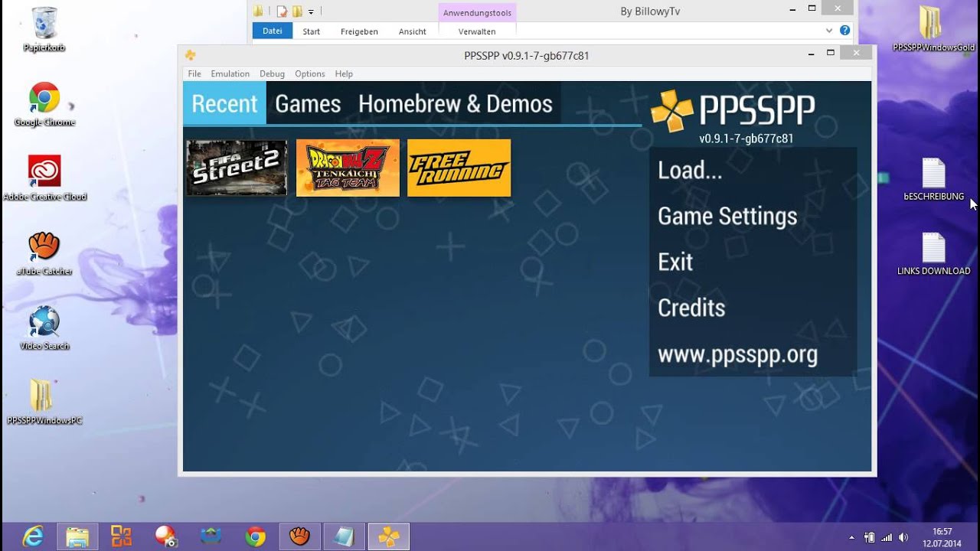
Task: Click the blue notepad taskbar icon
Action: tap(344, 536)
